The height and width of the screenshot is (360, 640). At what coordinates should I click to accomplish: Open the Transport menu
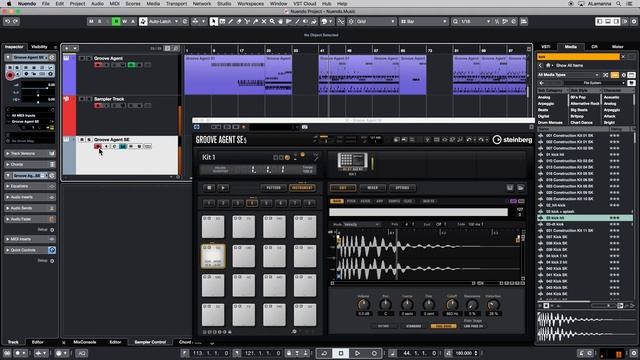point(176,4)
